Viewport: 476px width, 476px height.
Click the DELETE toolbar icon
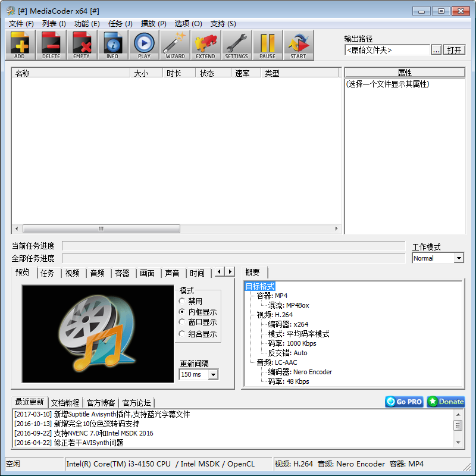(x=51, y=45)
